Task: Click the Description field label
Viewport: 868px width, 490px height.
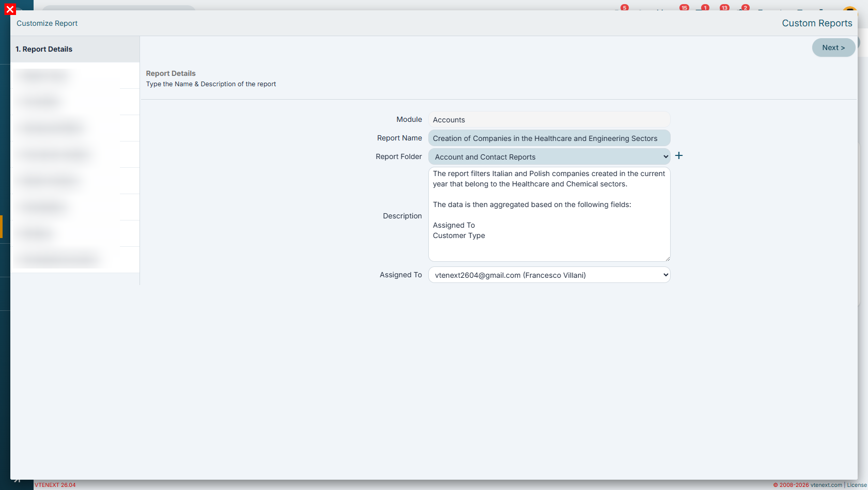Action: coord(402,216)
